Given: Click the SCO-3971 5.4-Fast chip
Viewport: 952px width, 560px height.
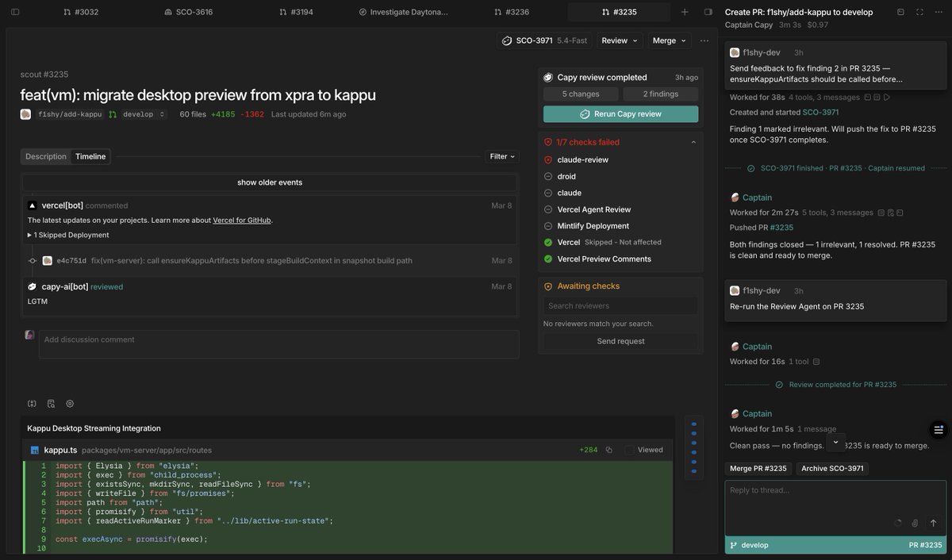Looking at the screenshot, I should point(545,40).
